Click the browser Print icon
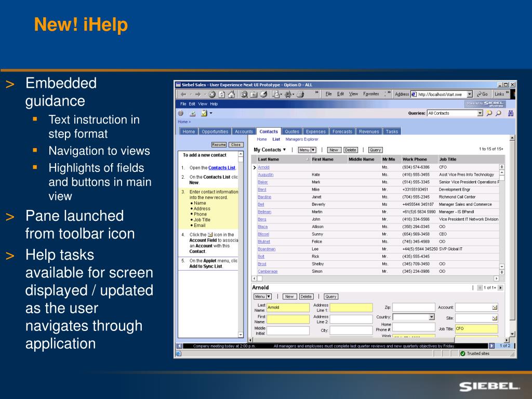 [300, 95]
